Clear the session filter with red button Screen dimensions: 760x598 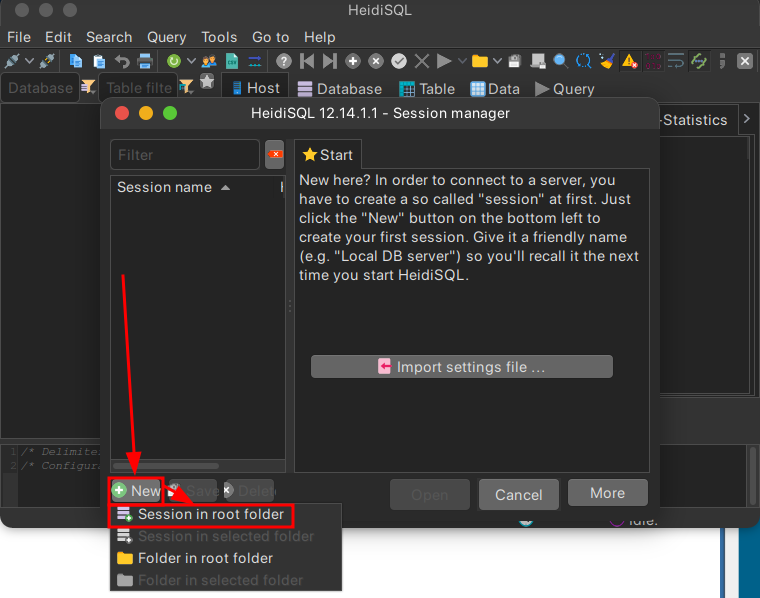[275, 155]
